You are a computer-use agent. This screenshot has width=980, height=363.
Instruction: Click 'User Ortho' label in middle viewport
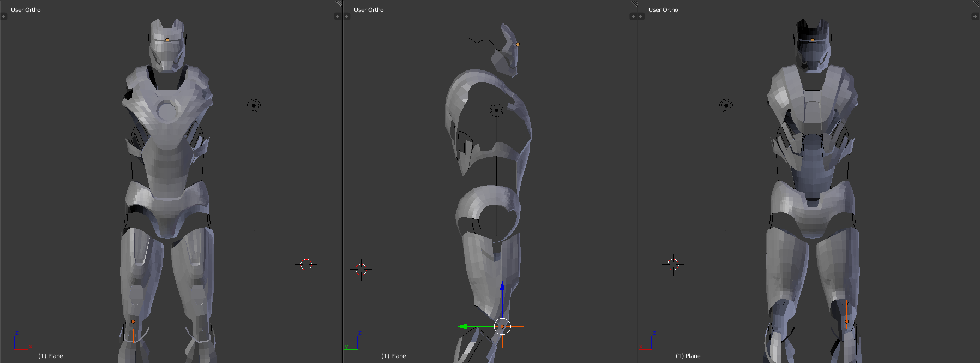pos(369,10)
